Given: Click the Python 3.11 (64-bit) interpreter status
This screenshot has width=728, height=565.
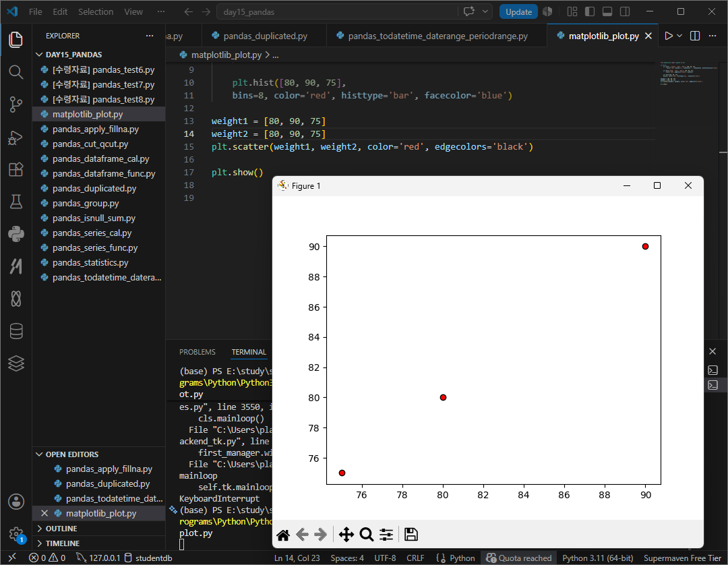Looking at the screenshot, I should point(597,558).
